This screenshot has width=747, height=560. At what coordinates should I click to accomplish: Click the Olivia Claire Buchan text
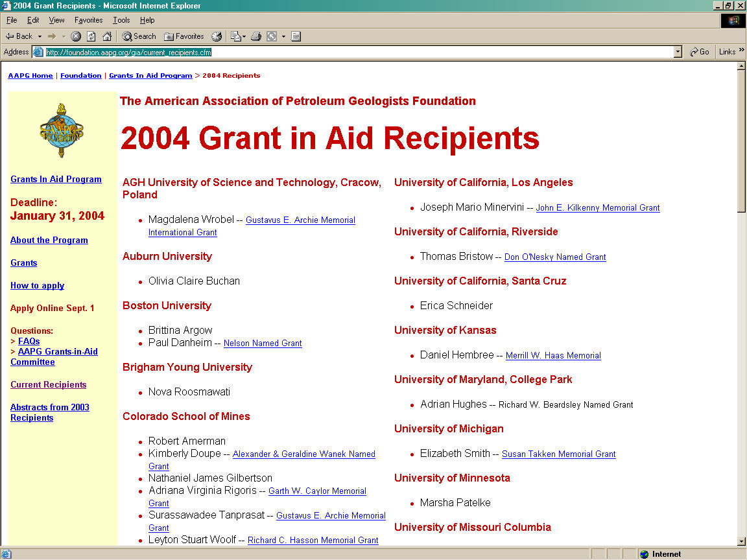pos(194,281)
